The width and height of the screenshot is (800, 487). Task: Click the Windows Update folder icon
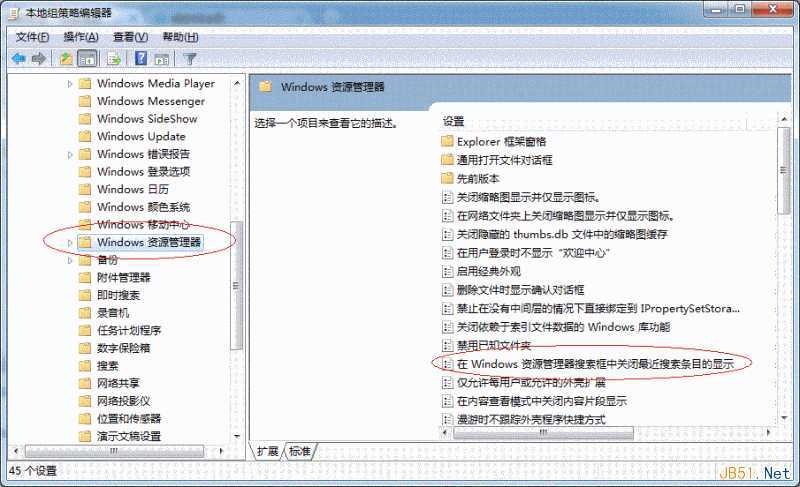point(85,137)
